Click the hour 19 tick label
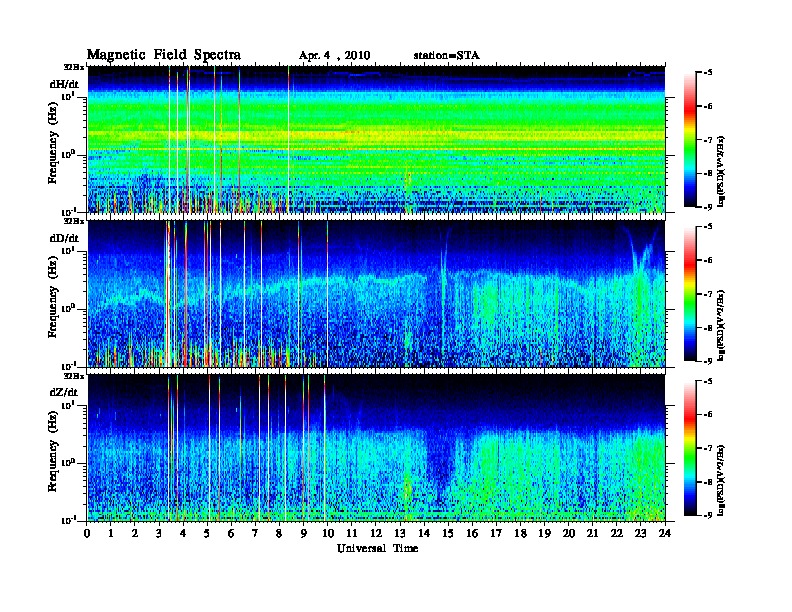This screenshot has width=792, height=612. pos(544,533)
